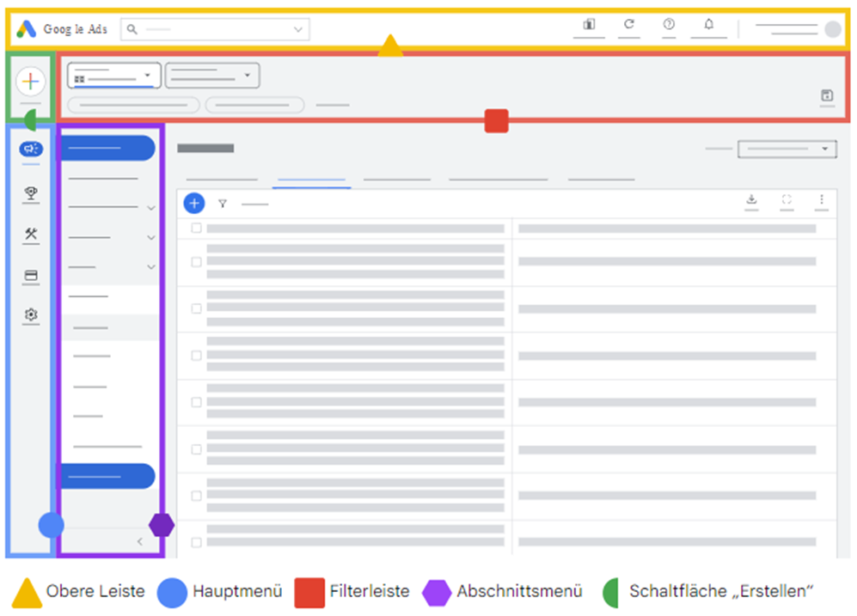Screen dimensions: 857x616
Task: Open Billing credit card icon
Action: point(31,276)
